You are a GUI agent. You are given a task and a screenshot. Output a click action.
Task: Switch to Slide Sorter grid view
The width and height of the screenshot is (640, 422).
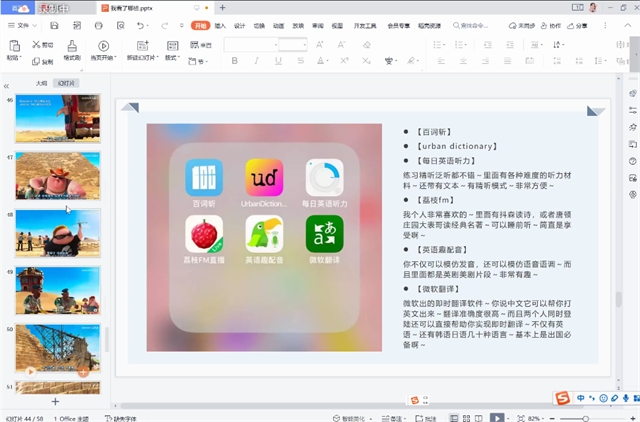coord(466,418)
